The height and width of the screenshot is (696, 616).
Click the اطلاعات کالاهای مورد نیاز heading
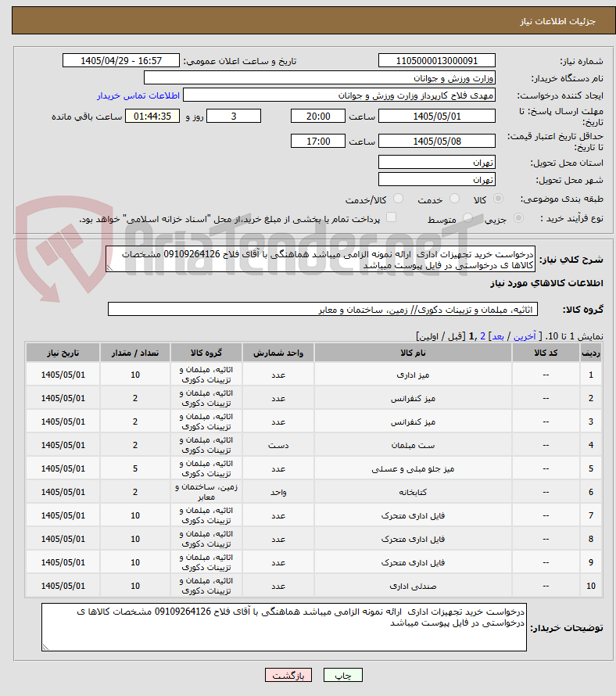point(546,283)
